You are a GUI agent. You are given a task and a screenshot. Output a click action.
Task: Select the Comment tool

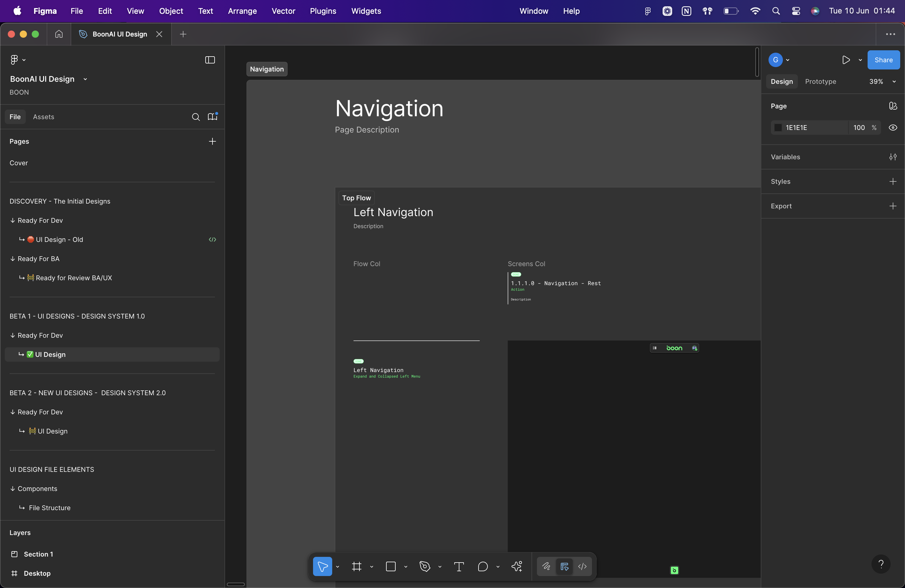coord(482,567)
